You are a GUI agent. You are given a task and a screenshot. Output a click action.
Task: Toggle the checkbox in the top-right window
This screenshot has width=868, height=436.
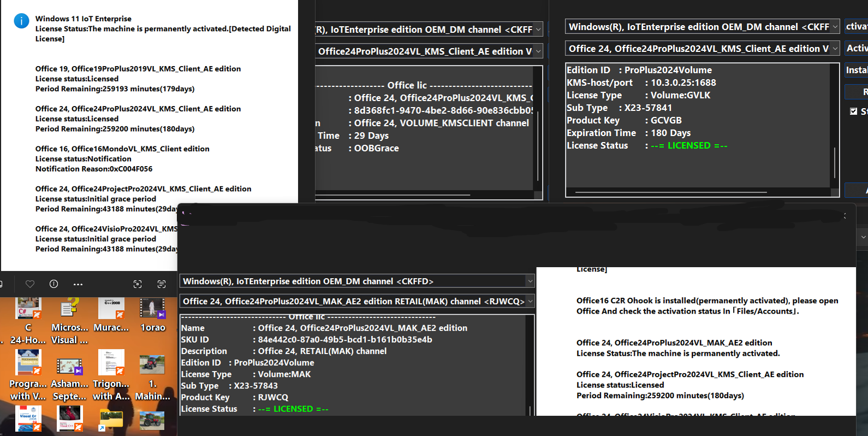pos(854,111)
